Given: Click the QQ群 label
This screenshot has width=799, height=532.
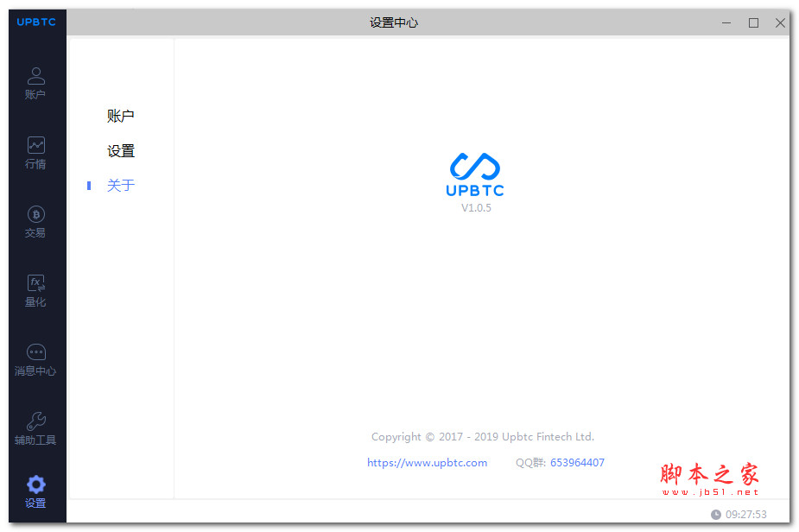Looking at the screenshot, I should (x=530, y=463).
